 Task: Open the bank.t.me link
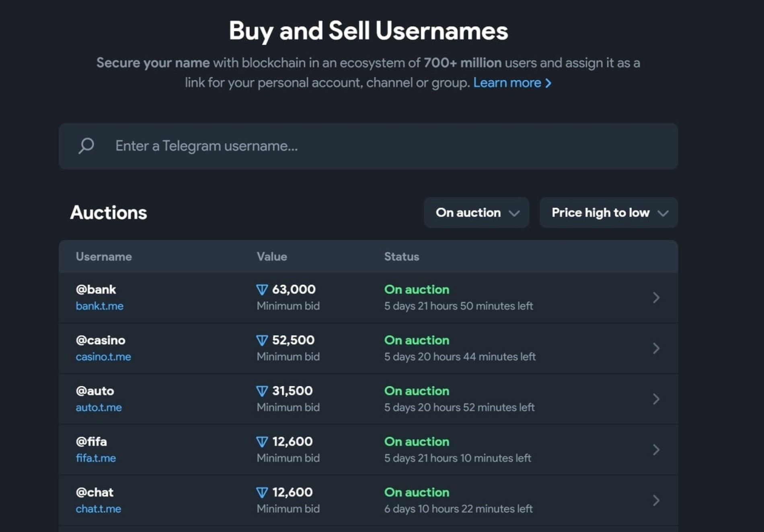[99, 306]
